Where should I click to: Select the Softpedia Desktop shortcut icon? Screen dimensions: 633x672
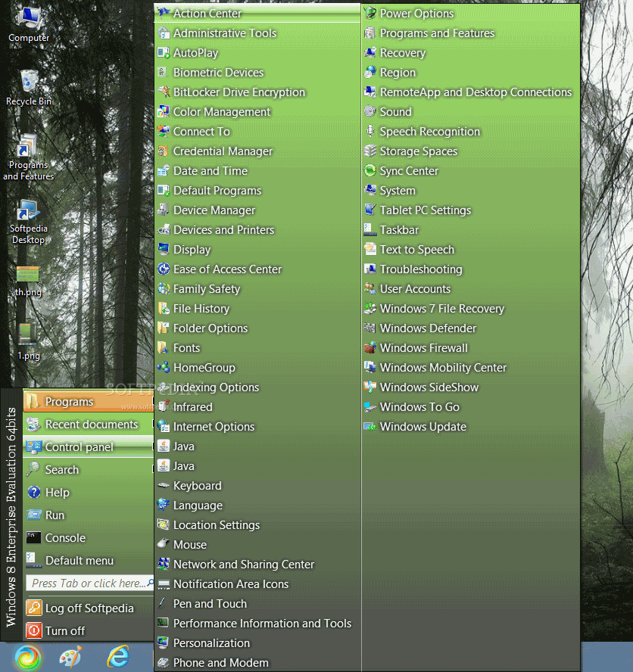27,210
